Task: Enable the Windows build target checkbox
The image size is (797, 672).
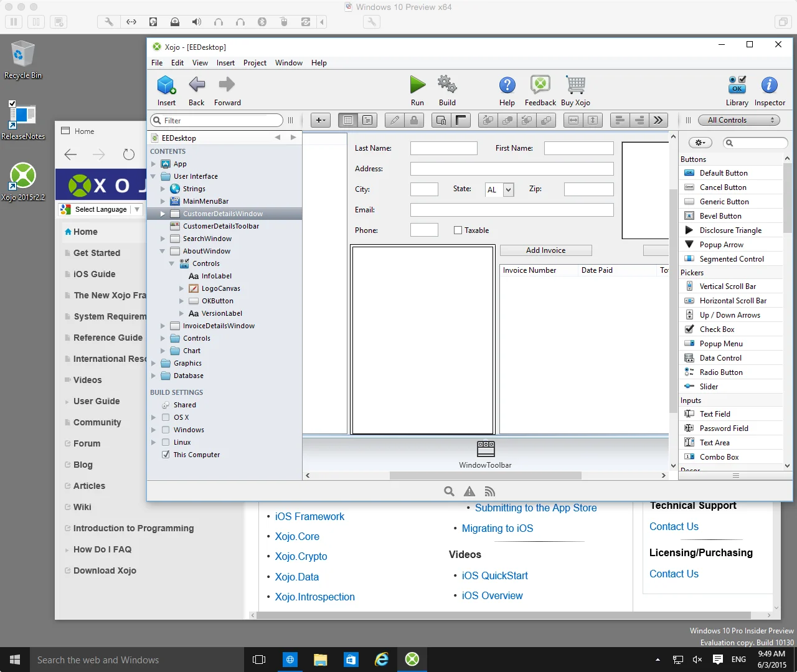Action: click(x=166, y=430)
